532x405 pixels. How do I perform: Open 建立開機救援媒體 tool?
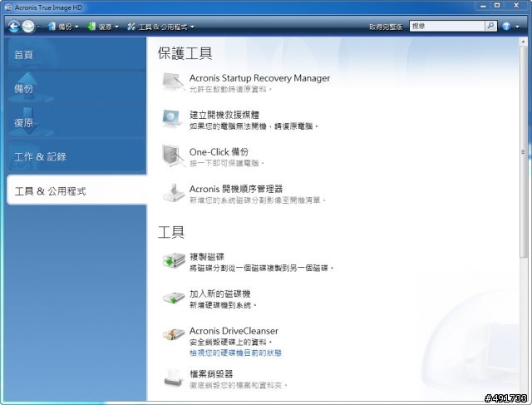click(x=224, y=115)
